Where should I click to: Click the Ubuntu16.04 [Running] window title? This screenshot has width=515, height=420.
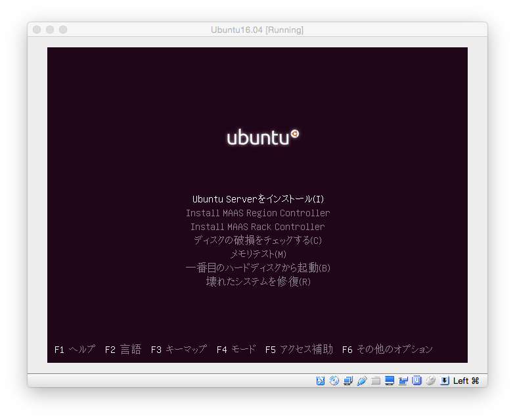tap(257, 30)
